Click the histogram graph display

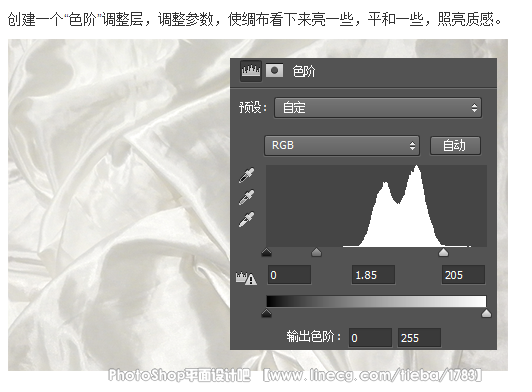click(376, 206)
